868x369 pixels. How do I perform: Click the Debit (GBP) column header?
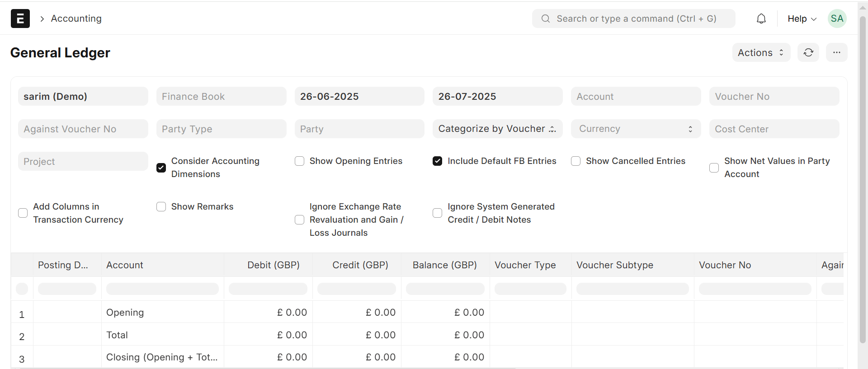[x=269, y=265]
